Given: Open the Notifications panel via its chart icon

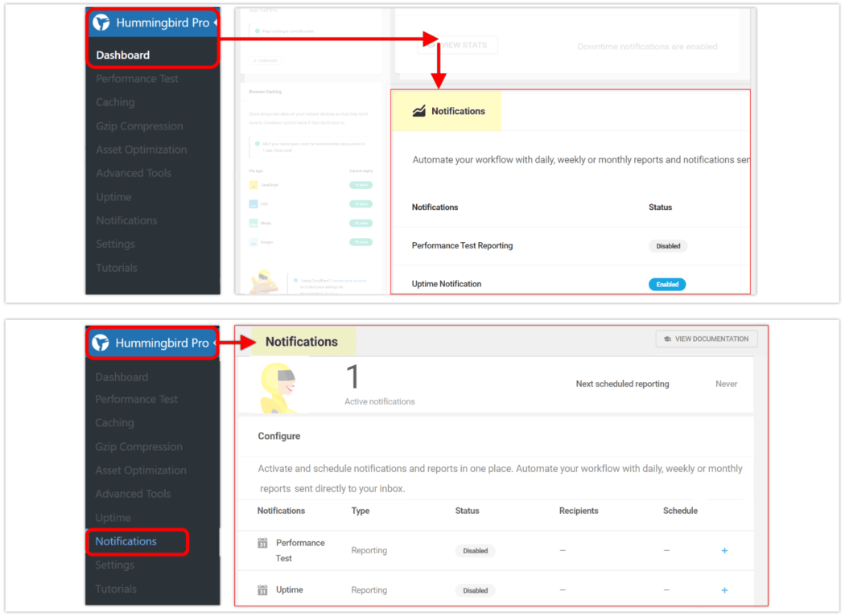Looking at the screenshot, I should pyautogui.click(x=418, y=111).
